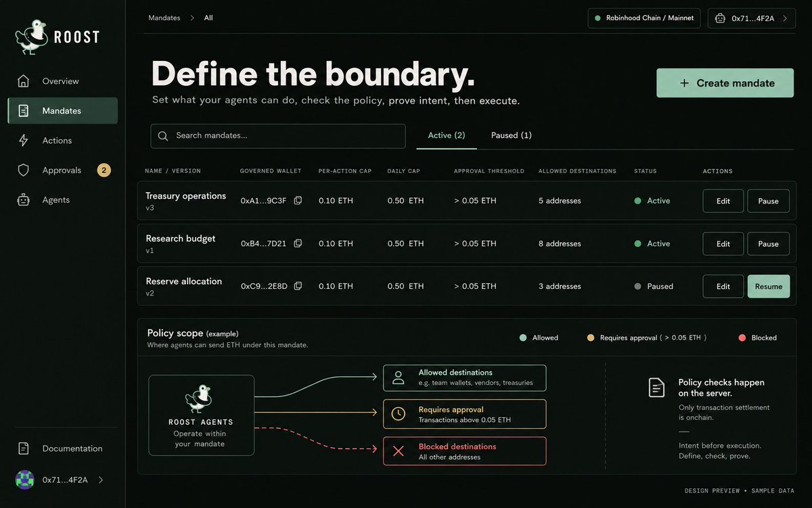Click the Agents robot icon in sidebar
The image size is (812, 508).
coord(24,200)
